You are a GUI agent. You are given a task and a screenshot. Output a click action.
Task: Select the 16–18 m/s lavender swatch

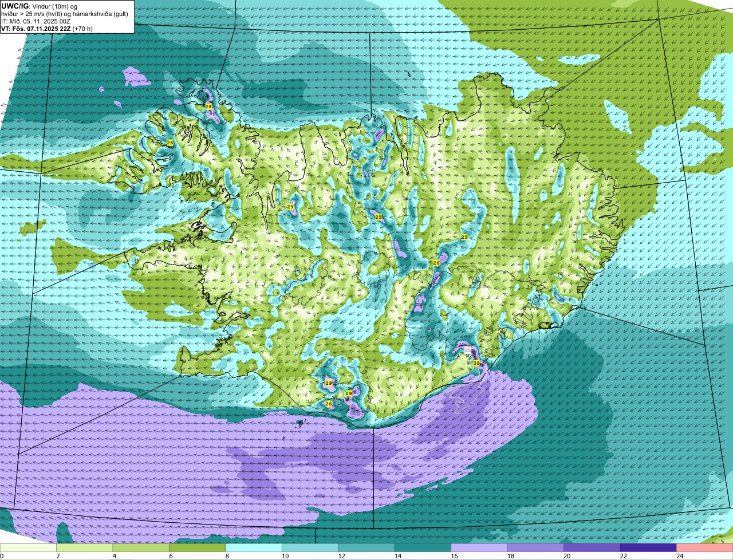pos(479,547)
